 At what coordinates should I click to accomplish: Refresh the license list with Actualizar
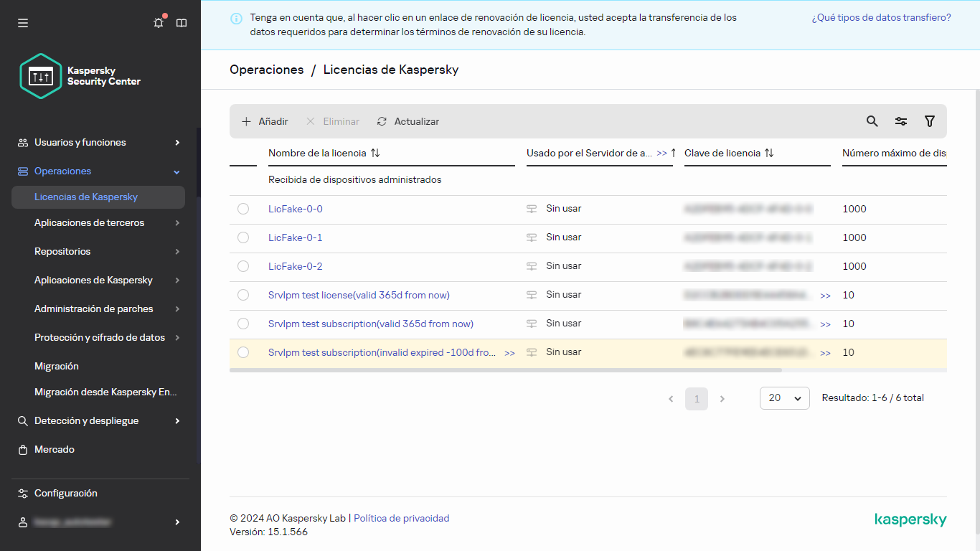[x=407, y=121]
